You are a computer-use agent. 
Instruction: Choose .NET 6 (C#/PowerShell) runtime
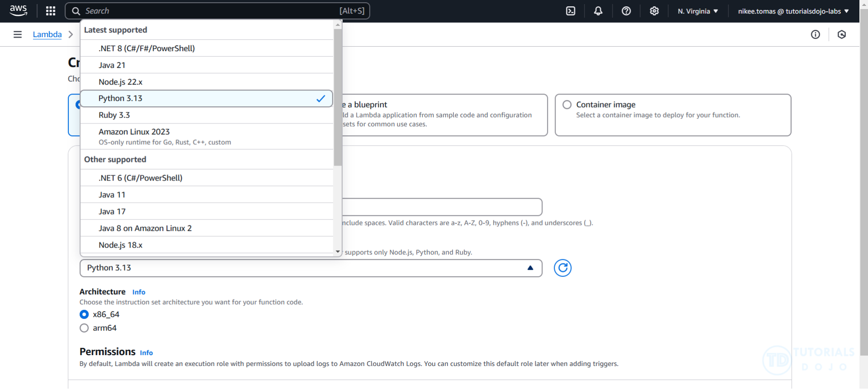tap(207, 178)
